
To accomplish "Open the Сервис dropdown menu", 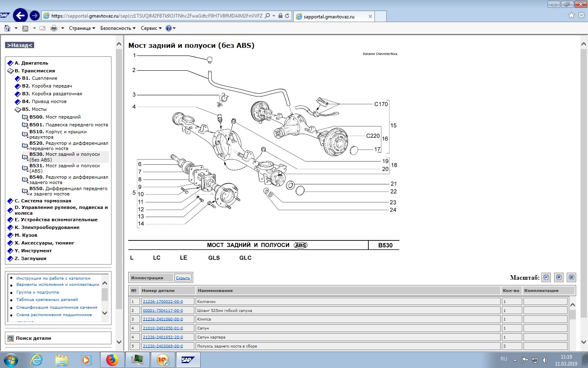I will pyautogui.click(x=151, y=28).
